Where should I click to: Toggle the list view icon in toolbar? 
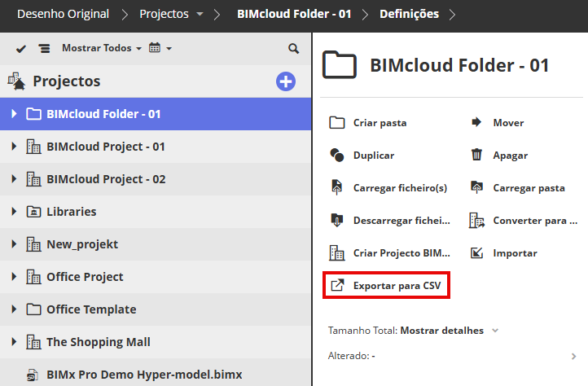44,49
